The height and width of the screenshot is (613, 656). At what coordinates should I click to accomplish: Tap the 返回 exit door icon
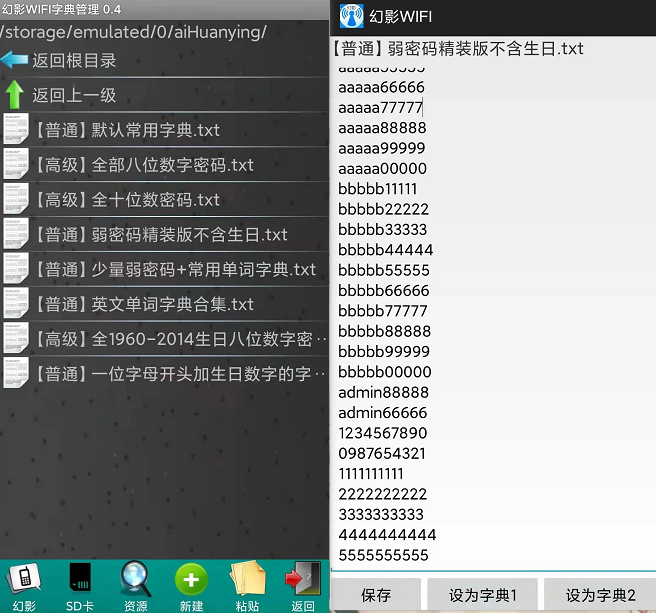[x=303, y=579]
